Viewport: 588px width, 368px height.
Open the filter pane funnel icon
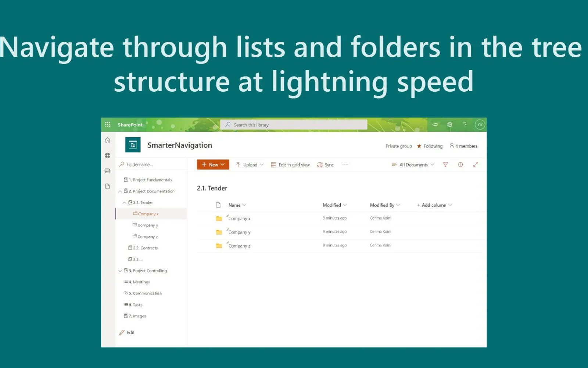[445, 165]
